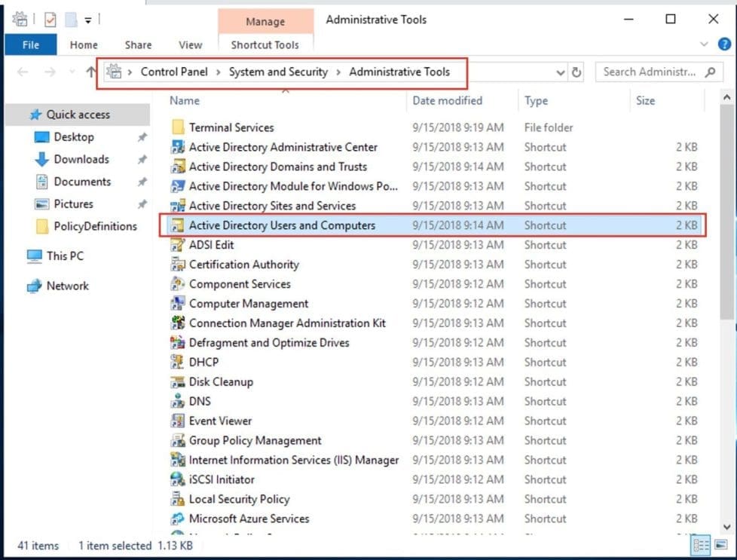Click the New Folder icon on Quick Access Toolbar
Screen dimensions: 737x560
click(x=70, y=19)
